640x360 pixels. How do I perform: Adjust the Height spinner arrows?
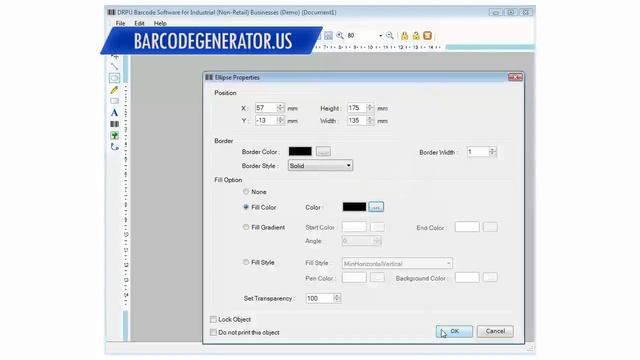pos(370,108)
